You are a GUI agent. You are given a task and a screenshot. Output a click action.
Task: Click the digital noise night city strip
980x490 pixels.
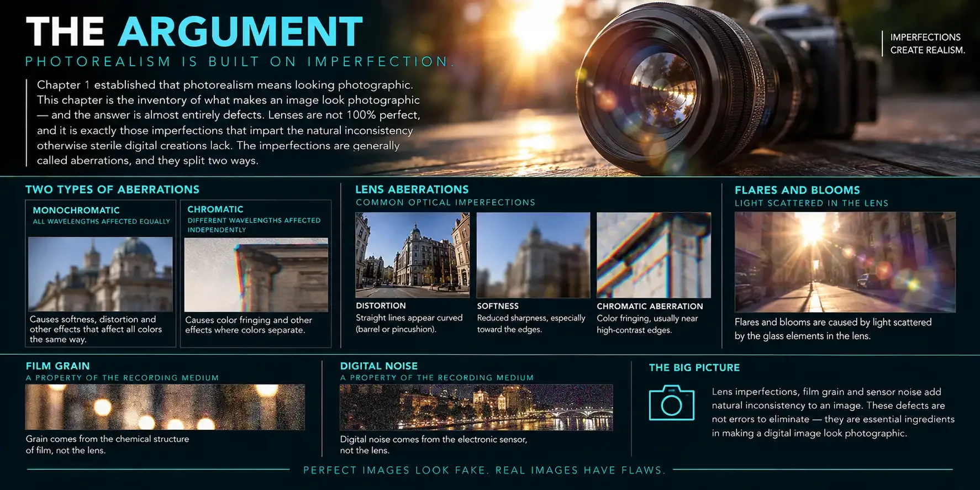[476, 407]
